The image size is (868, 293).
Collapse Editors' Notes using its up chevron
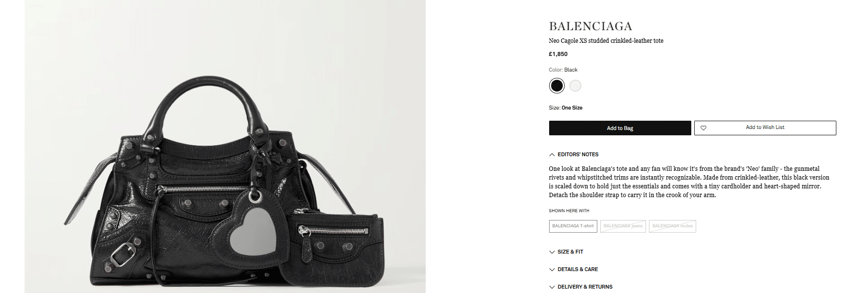point(552,155)
